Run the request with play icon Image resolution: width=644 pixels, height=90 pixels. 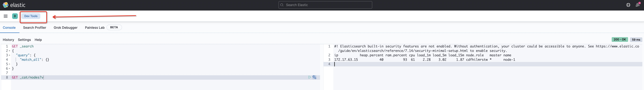point(309,77)
